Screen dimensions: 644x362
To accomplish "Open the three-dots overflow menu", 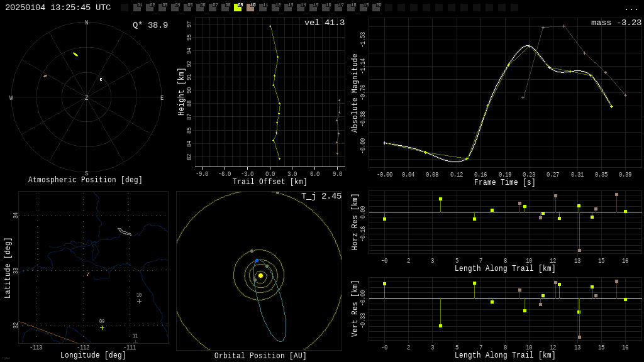I will click(x=631, y=8).
